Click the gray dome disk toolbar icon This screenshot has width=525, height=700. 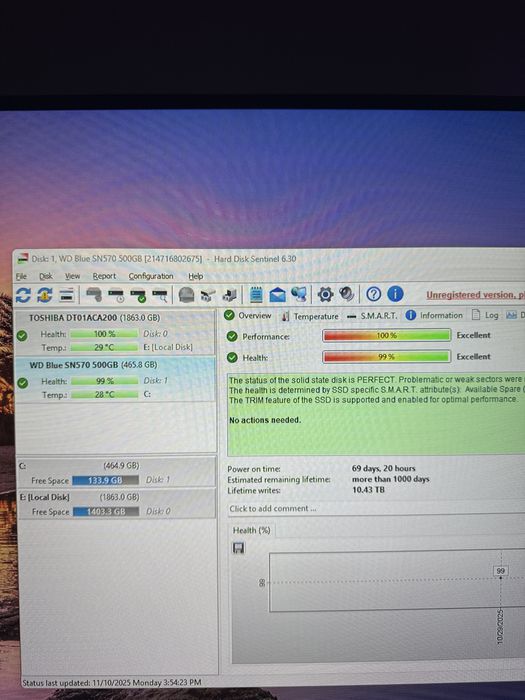[186, 295]
